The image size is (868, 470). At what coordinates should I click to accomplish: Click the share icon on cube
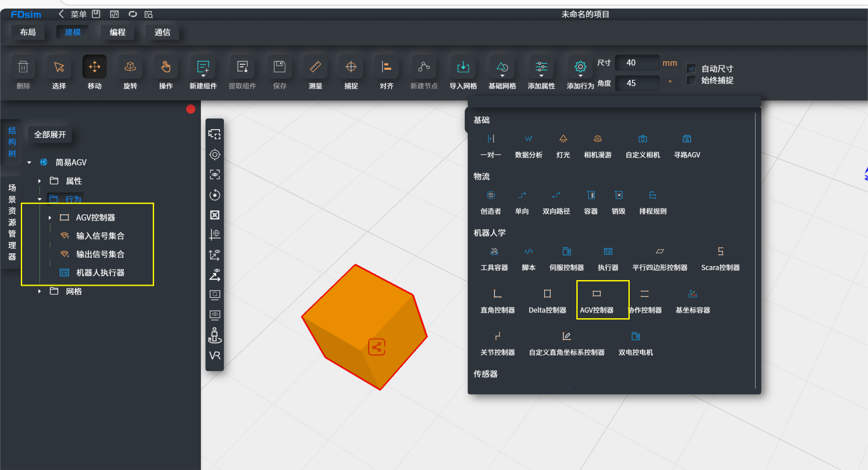[x=376, y=347]
